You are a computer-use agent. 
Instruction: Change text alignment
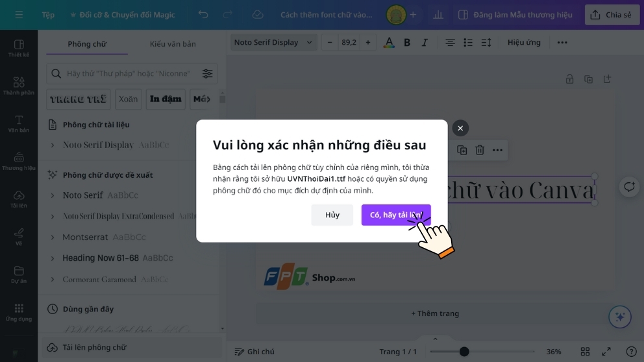pyautogui.click(x=450, y=42)
